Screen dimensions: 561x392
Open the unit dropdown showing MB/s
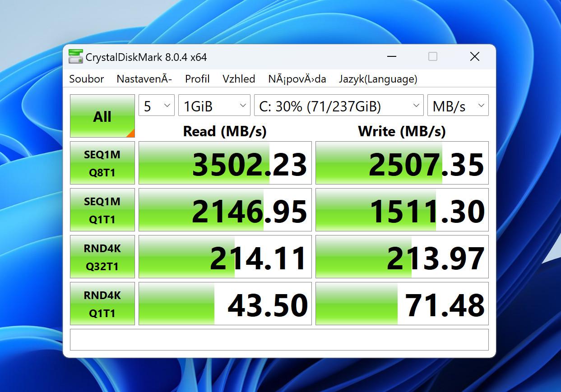click(458, 106)
